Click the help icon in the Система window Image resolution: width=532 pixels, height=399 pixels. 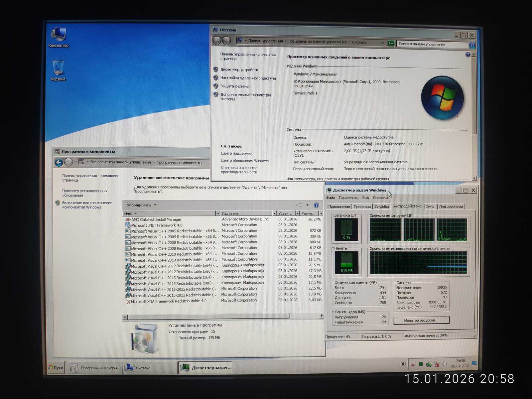[x=468, y=55]
